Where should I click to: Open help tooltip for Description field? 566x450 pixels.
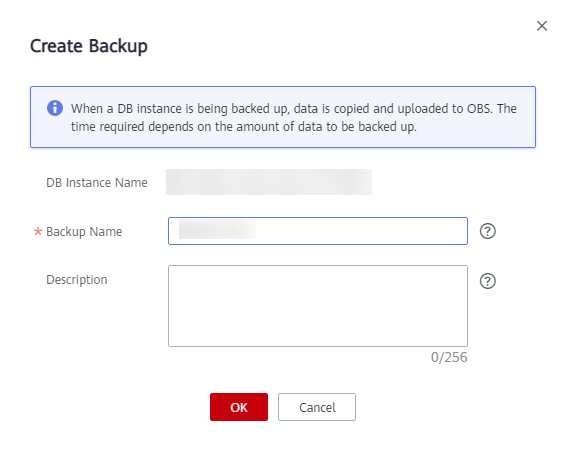488,281
